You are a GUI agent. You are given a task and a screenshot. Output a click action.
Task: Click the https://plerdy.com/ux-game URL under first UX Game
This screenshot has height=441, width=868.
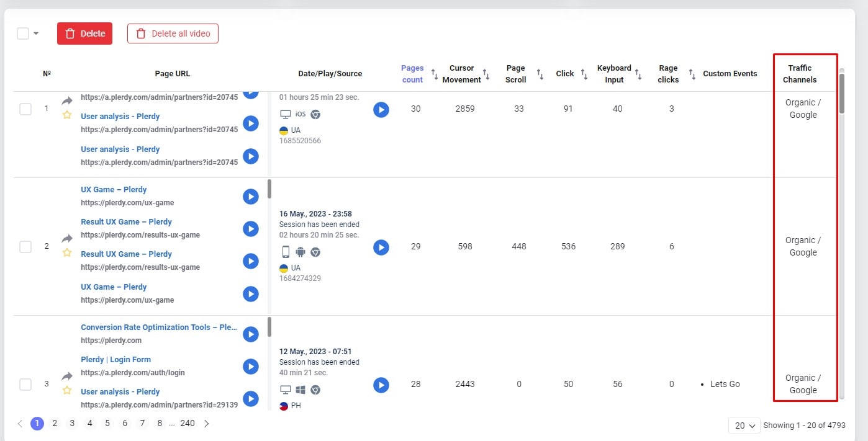(x=127, y=203)
